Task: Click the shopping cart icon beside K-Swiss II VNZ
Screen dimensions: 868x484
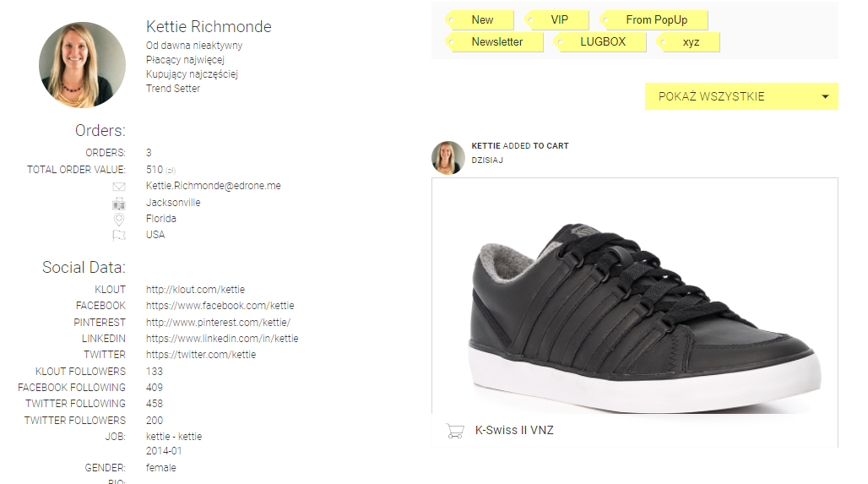Action: point(454,431)
